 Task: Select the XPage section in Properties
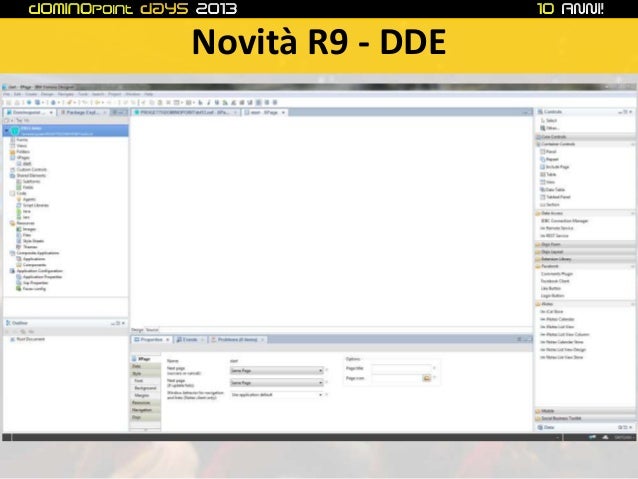tap(145, 359)
